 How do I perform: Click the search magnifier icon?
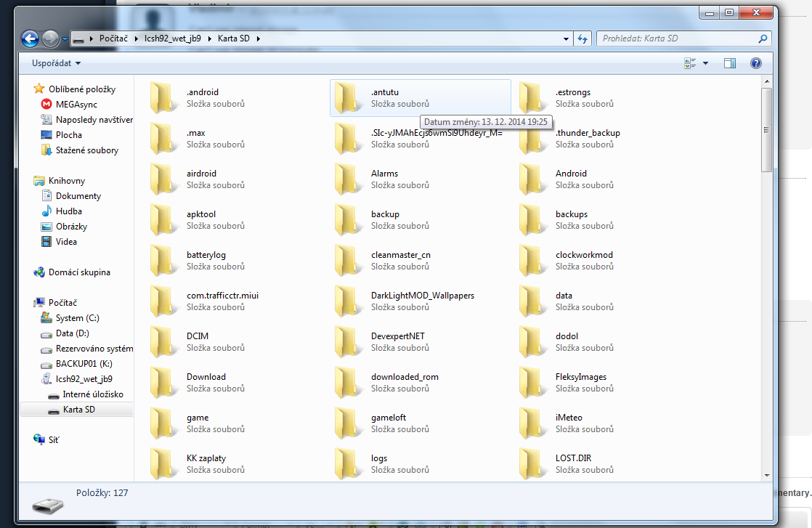763,38
